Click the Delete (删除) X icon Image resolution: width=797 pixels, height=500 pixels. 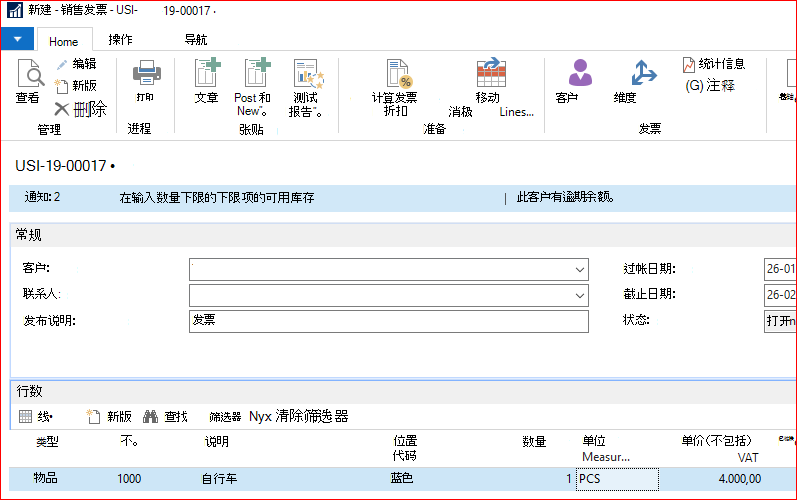(x=62, y=109)
